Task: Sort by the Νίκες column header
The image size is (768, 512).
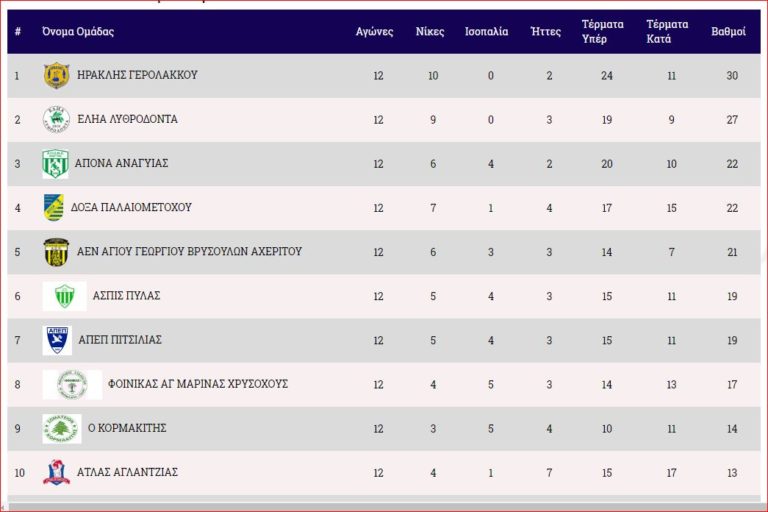Action: click(x=430, y=32)
